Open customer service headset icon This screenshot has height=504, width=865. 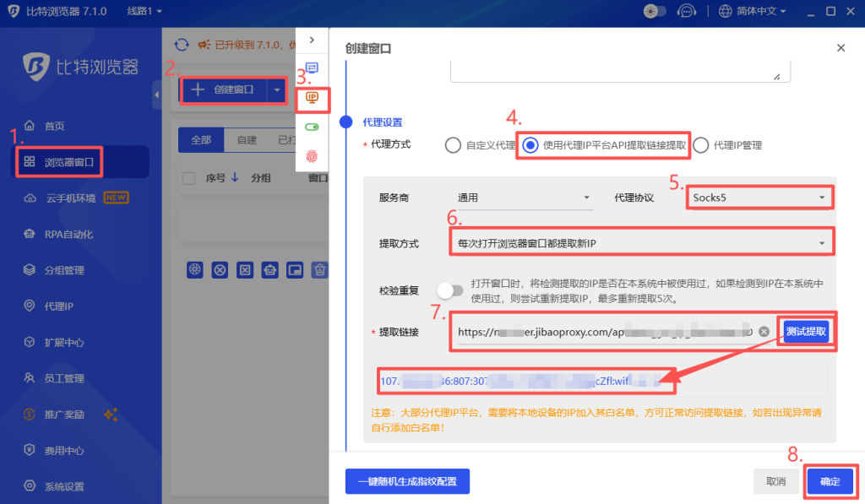pos(687,11)
